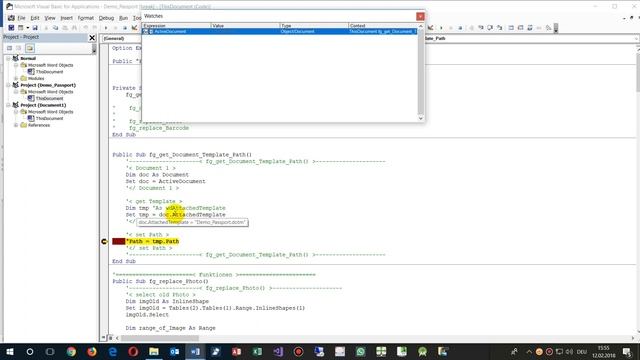Click View Object icon in Project panel
This screenshot has height=360, width=640.
coord(19,48)
